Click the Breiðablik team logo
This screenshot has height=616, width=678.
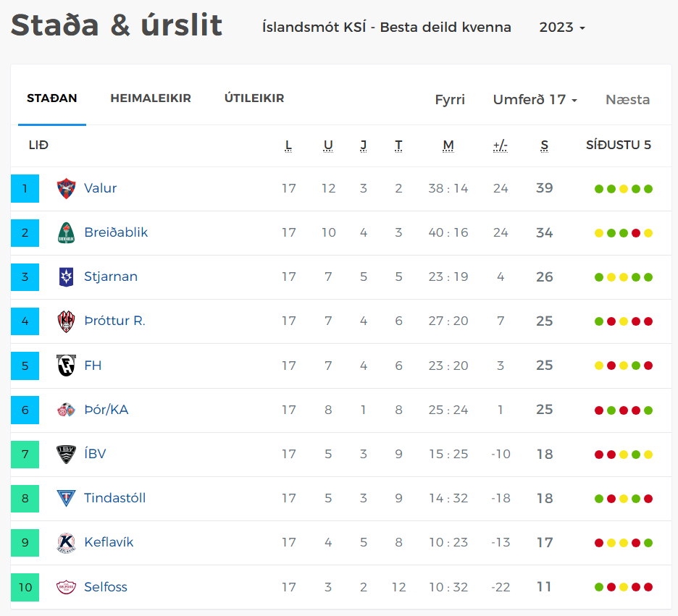[66, 233]
